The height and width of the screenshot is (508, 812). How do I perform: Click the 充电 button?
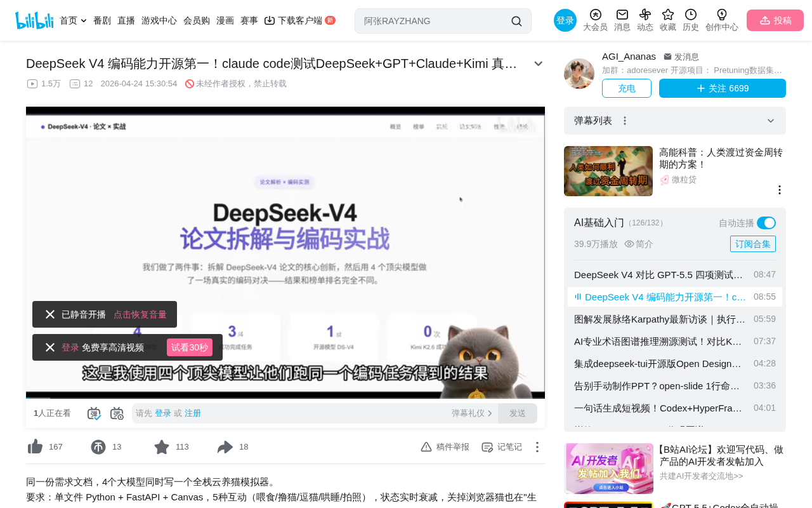click(x=627, y=88)
